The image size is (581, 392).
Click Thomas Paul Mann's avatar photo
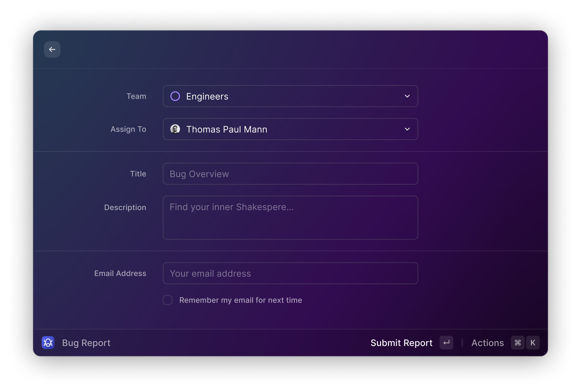coord(175,129)
